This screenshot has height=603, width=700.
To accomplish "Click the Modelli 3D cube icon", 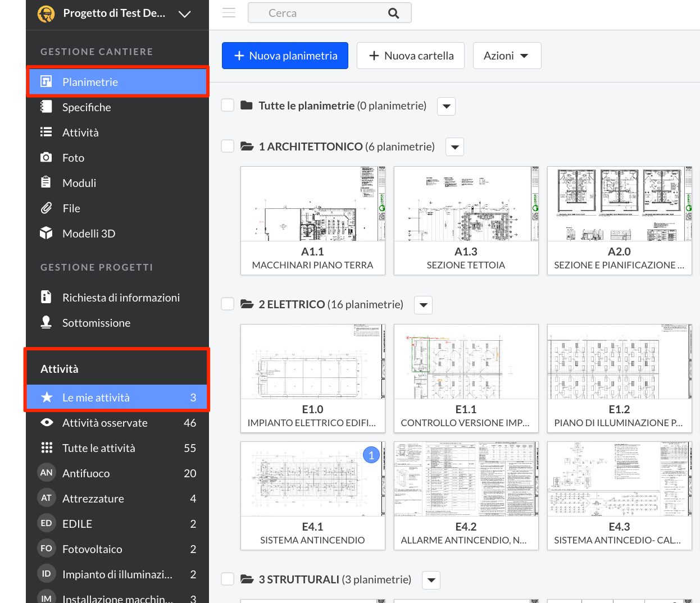I will 46,233.
